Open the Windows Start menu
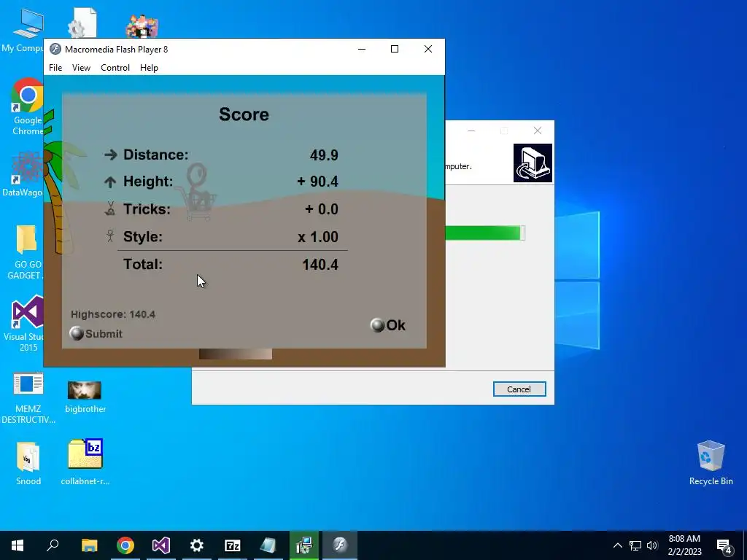The height and width of the screenshot is (560, 747). tap(18, 545)
